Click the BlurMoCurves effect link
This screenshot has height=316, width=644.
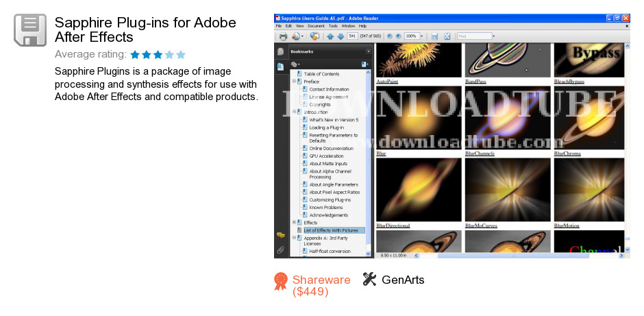pos(481,226)
